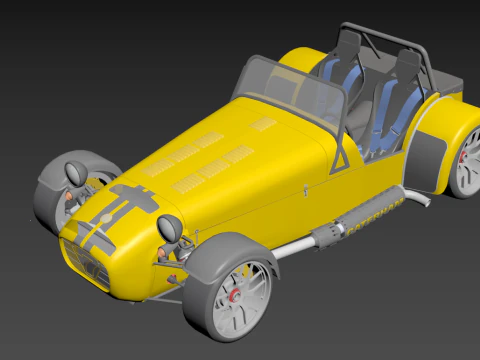Click the CATERHAM lettering on the exhaust

pyautogui.click(x=376, y=216)
